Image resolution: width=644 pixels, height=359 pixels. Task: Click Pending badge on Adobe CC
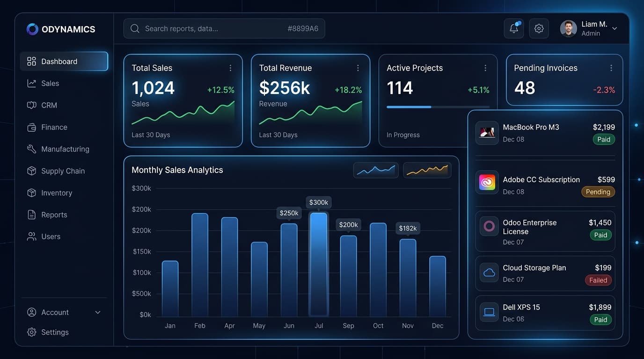[x=598, y=192]
